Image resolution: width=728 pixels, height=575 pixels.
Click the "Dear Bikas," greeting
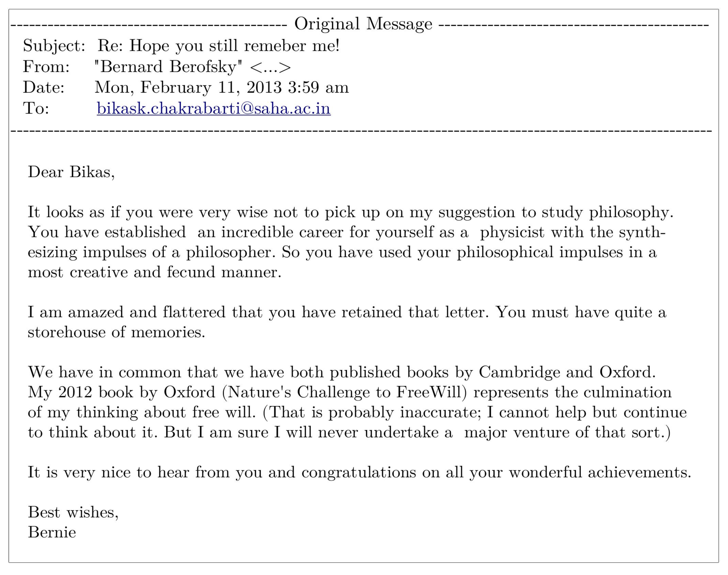[71, 172]
